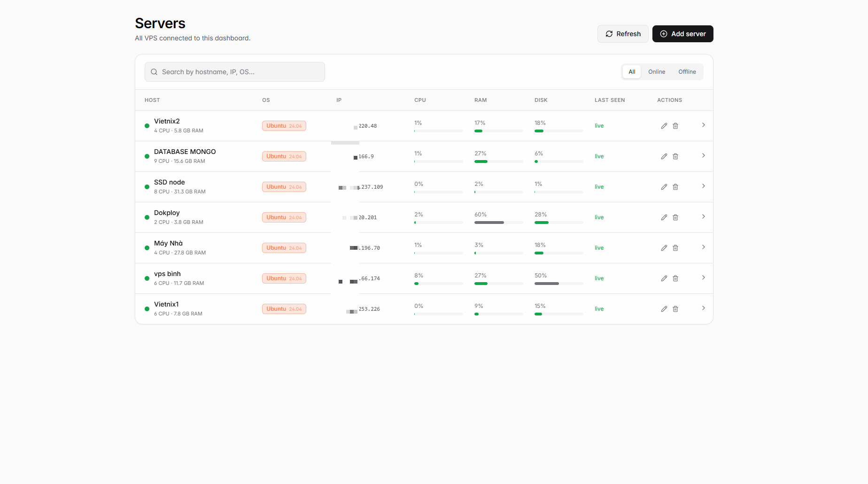Click the Vietnix2 green status dot
This screenshot has width=868, height=484.
coord(147,126)
